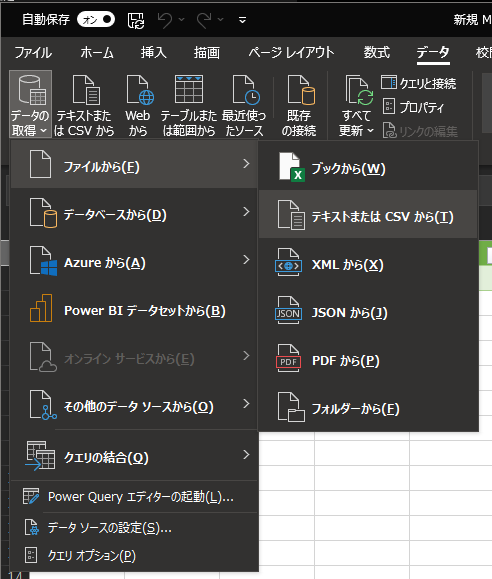The width and height of the screenshot is (492, 579).
Task: Click the Power Query editor icon
Action: 31,496
